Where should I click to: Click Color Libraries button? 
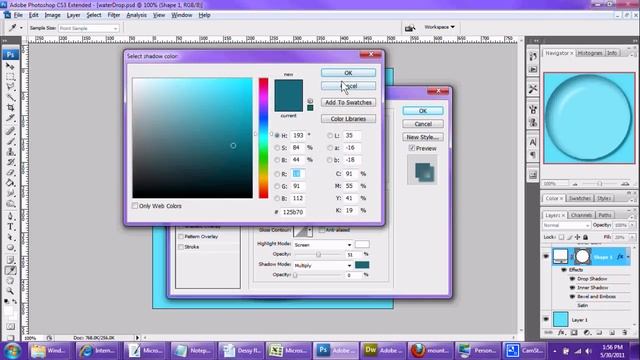coord(348,119)
